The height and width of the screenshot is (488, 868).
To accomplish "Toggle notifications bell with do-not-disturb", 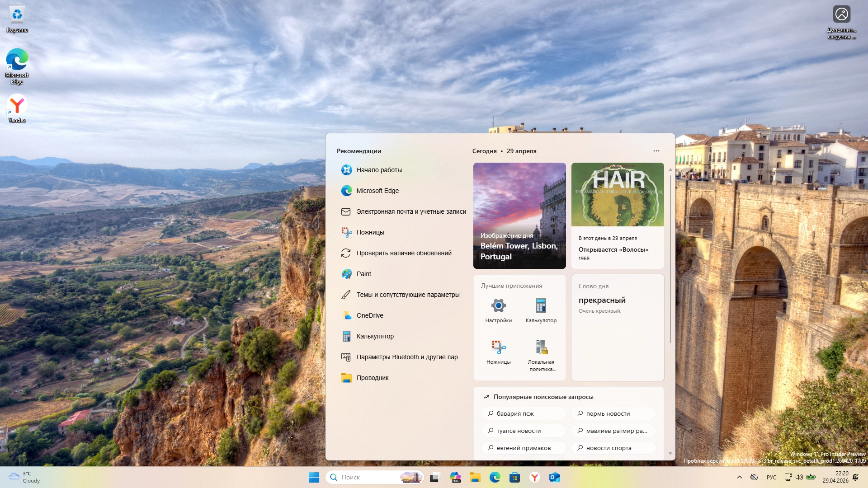I will click(855, 477).
